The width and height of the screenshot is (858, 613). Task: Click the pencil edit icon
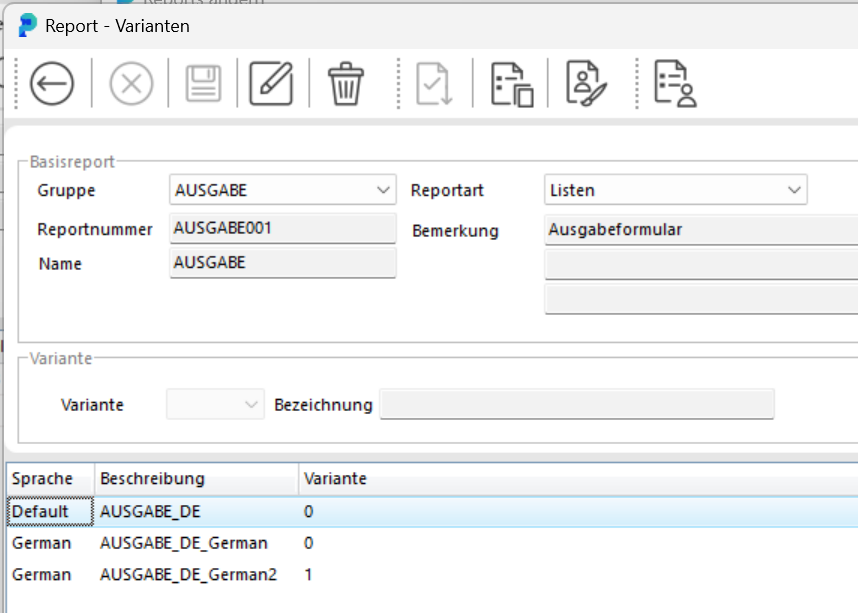[x=271, y=84]
